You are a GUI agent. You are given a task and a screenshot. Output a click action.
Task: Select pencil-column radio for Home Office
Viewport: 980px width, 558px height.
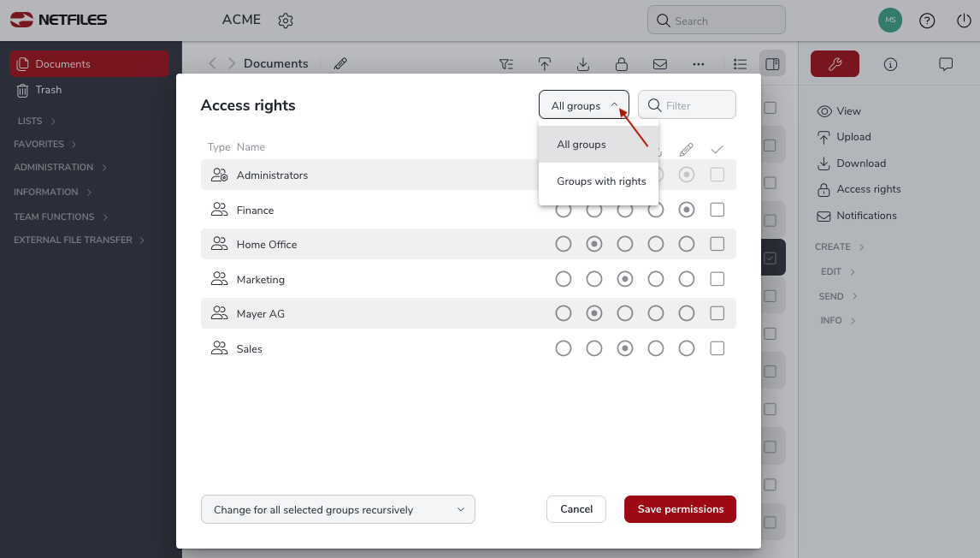pos(686,244)
